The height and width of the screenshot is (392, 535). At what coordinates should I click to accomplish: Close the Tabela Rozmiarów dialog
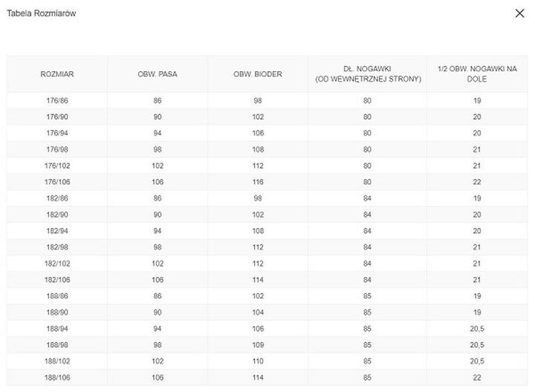tap(519, 13)
